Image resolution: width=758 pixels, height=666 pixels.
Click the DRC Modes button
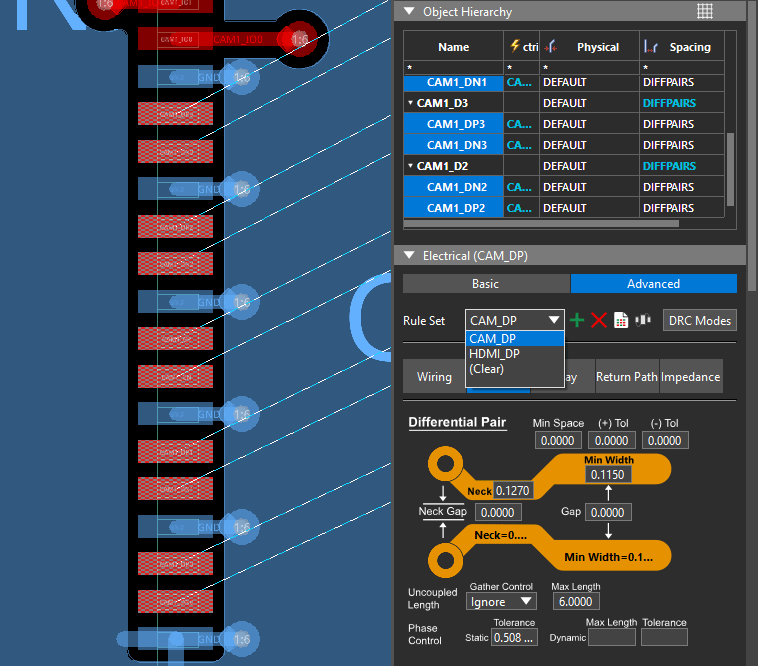click(x=700, y=320)
